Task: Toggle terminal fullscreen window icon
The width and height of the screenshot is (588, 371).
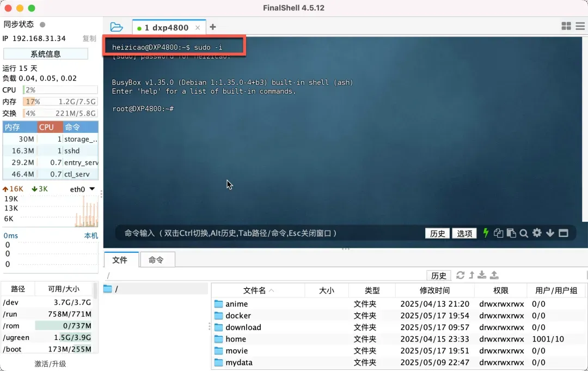Action: coord(563,233)
